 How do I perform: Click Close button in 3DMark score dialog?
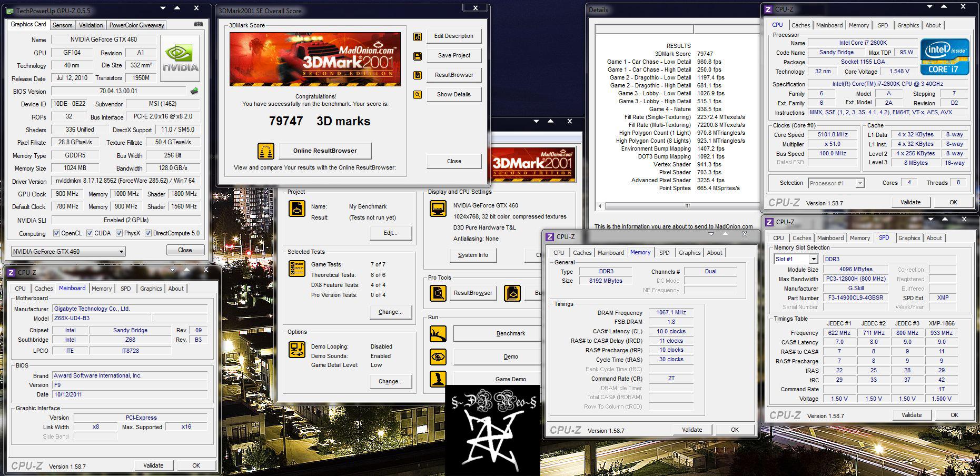click(454, 162)
